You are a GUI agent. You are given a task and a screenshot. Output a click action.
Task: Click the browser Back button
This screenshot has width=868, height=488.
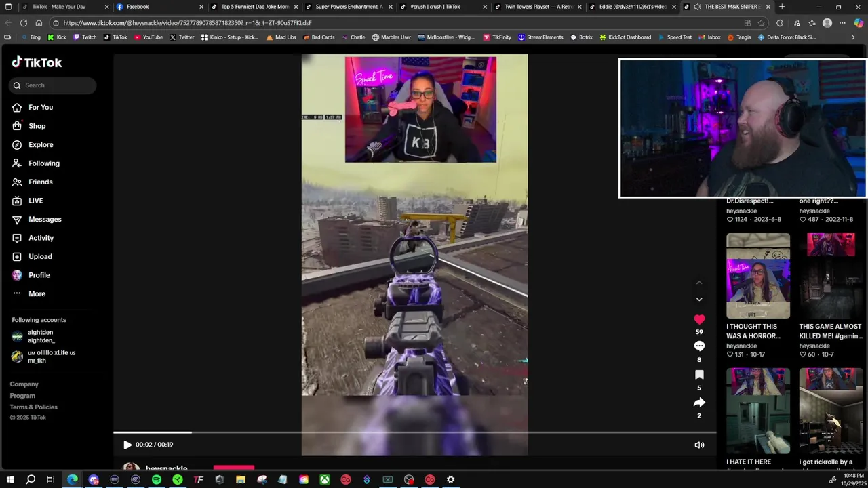click(8, 23)
